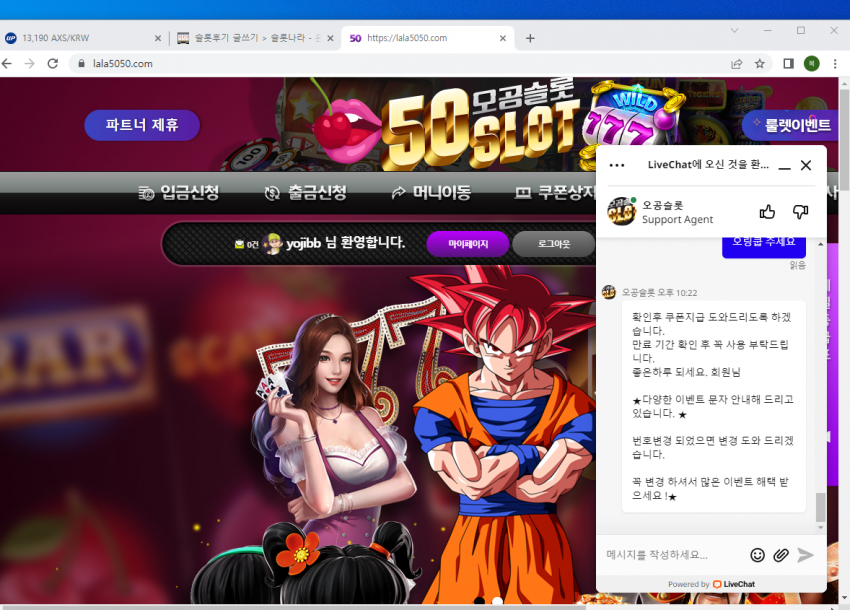Close the LiveChat widget

pyautogui.click(x=806, y=165)
